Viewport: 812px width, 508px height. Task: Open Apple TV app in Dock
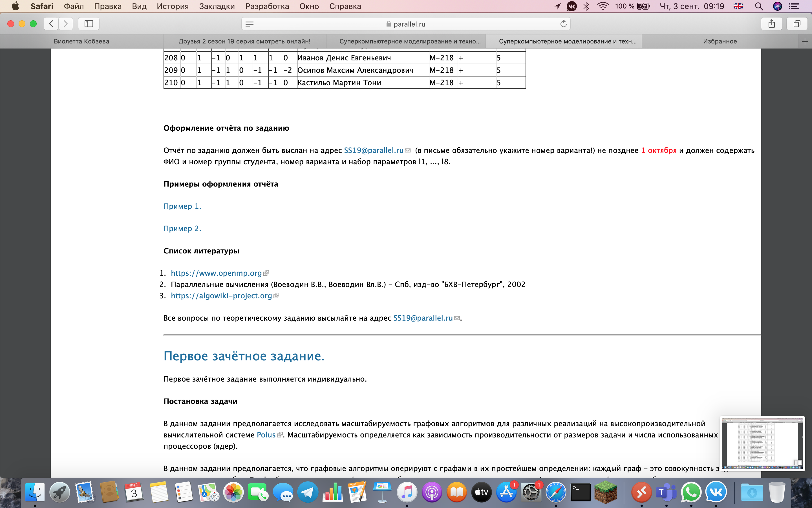pos(482,492)
